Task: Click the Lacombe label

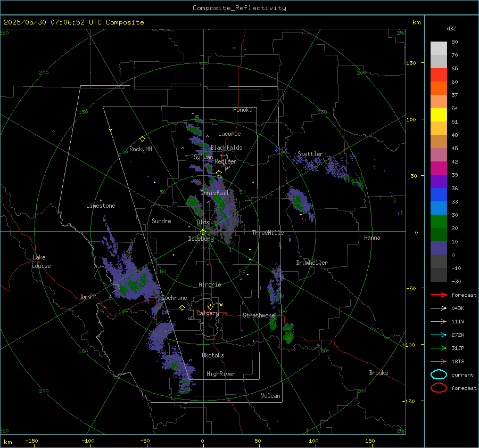Action: coord(229,134)
